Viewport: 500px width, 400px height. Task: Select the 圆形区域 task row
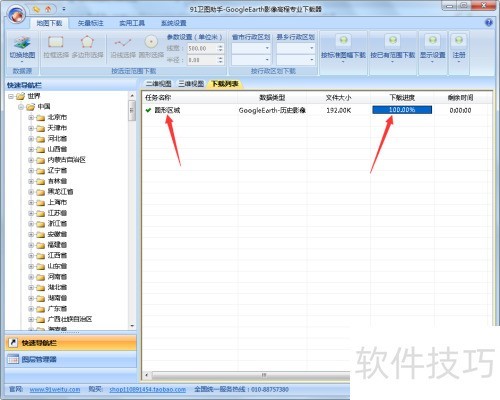point(317,110)
